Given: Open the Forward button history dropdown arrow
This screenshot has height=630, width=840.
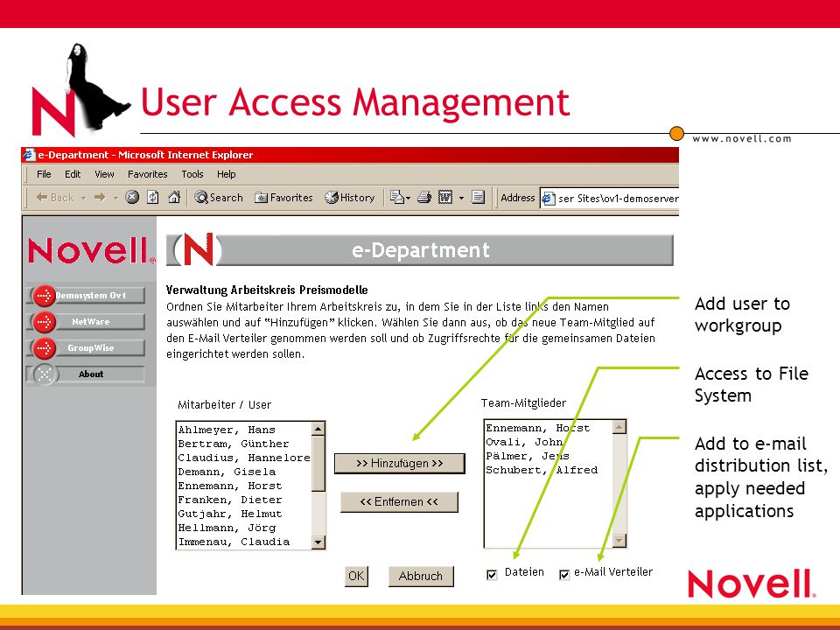Looking at the screenshot, I should coord(115,199).
